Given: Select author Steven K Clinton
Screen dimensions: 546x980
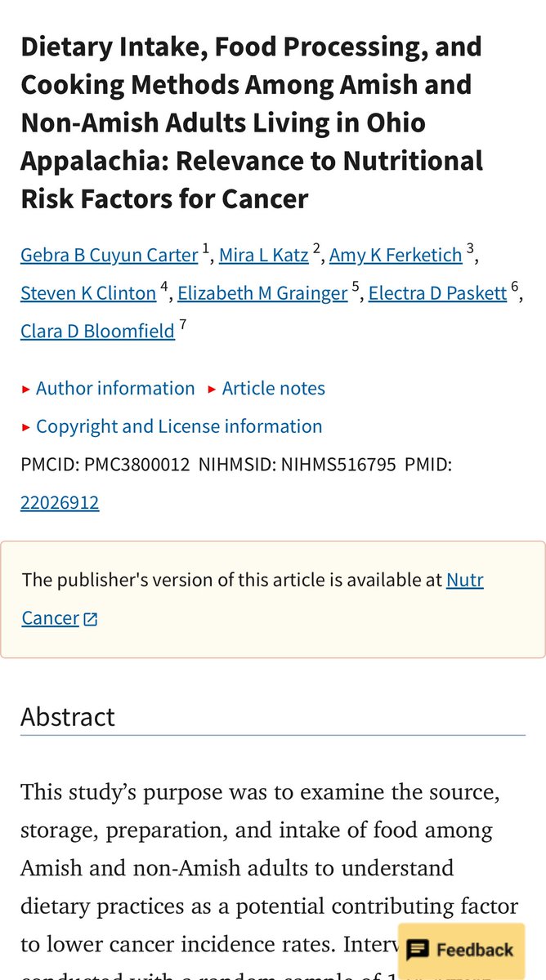Looking at the screenshot, I should point(88,293).
